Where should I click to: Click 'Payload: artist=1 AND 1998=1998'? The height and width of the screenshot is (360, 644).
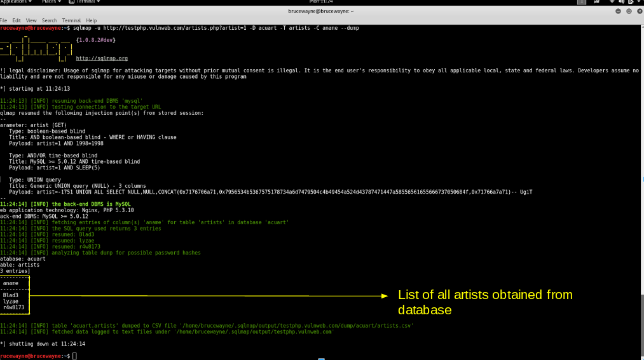(57, 143)
